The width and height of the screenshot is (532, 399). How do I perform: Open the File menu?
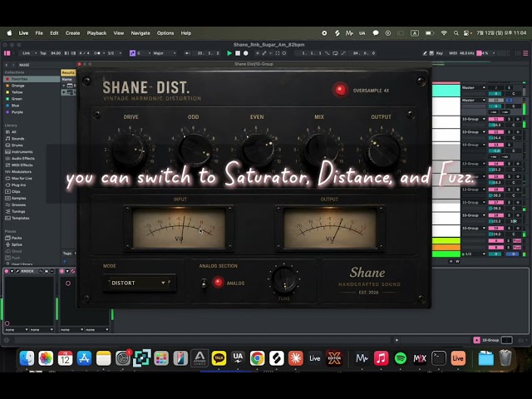[39, 33]
